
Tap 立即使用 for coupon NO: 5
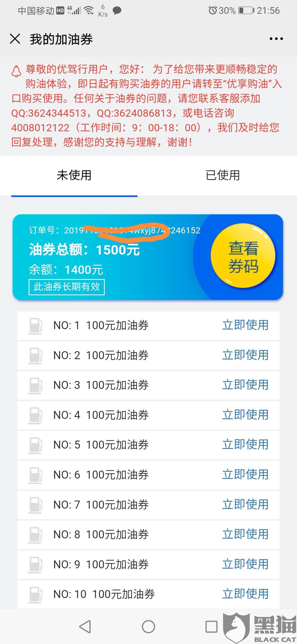(x=245, y=444)
